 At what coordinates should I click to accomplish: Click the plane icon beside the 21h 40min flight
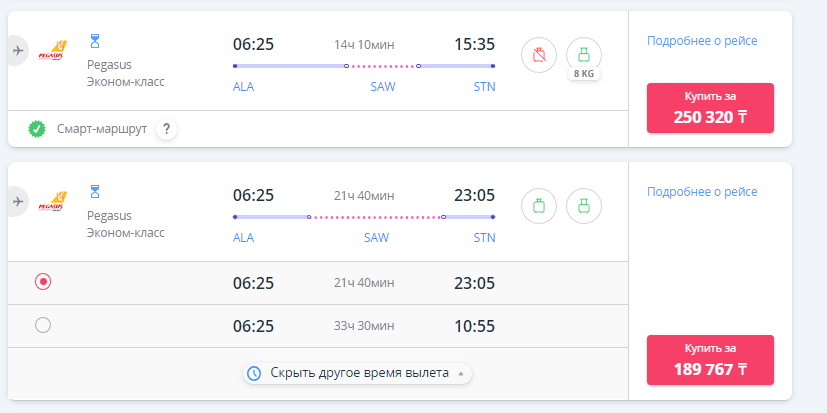(x=17, y=201)
